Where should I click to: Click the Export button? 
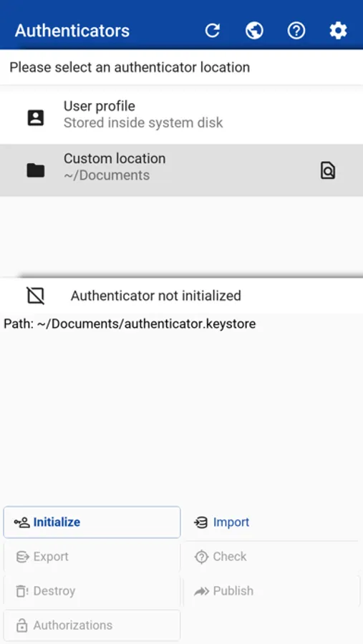tap(92, 557)
